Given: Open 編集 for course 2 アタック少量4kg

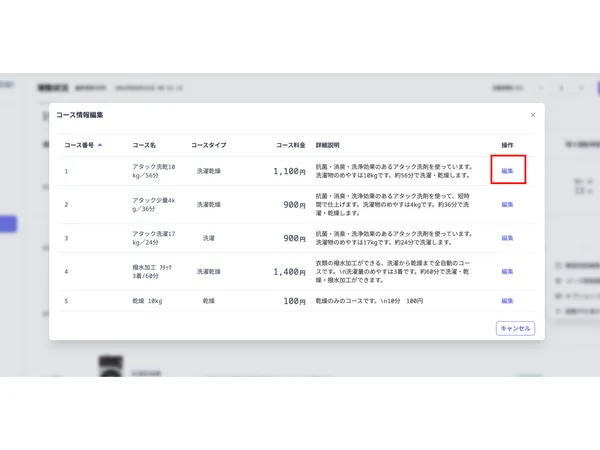Looking at the screenshot, I should 507,204.
